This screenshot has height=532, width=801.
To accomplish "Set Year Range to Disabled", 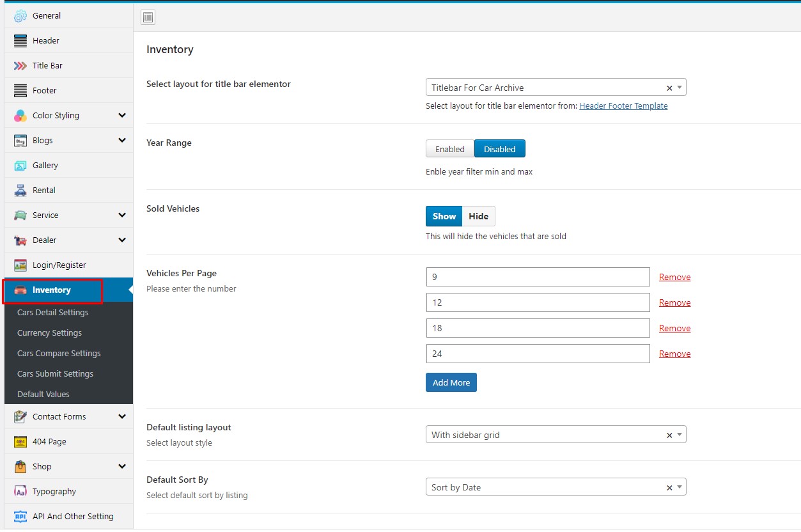I will click(499, 149).
